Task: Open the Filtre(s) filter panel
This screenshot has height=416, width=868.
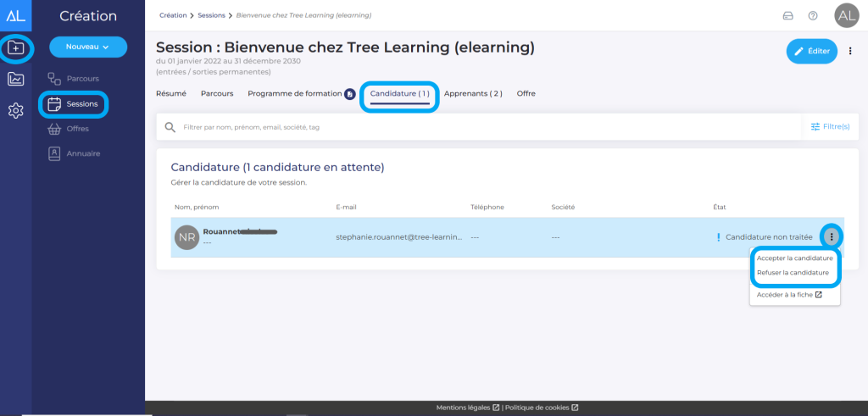Action: 830,126
